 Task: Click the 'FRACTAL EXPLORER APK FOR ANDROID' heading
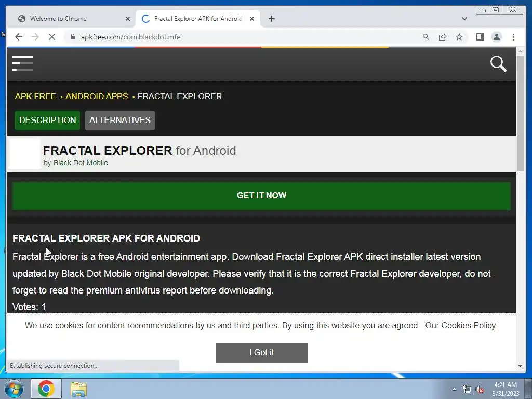tap(106, 238)
